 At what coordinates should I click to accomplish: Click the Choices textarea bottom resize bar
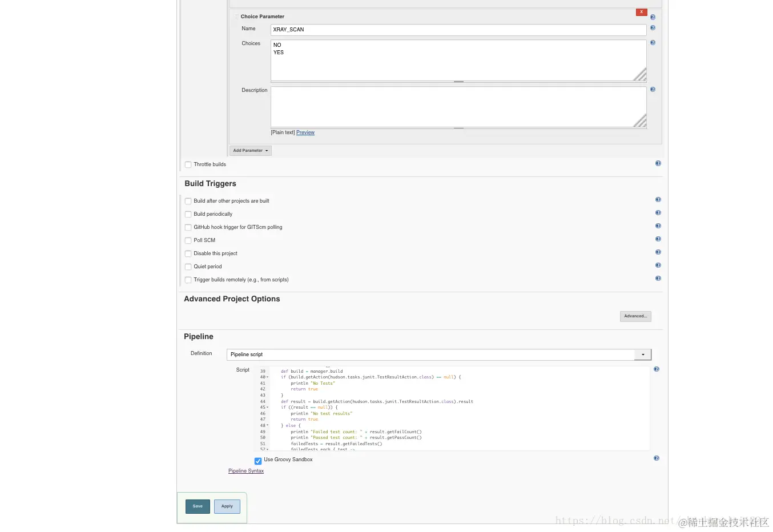coord(458,82)
